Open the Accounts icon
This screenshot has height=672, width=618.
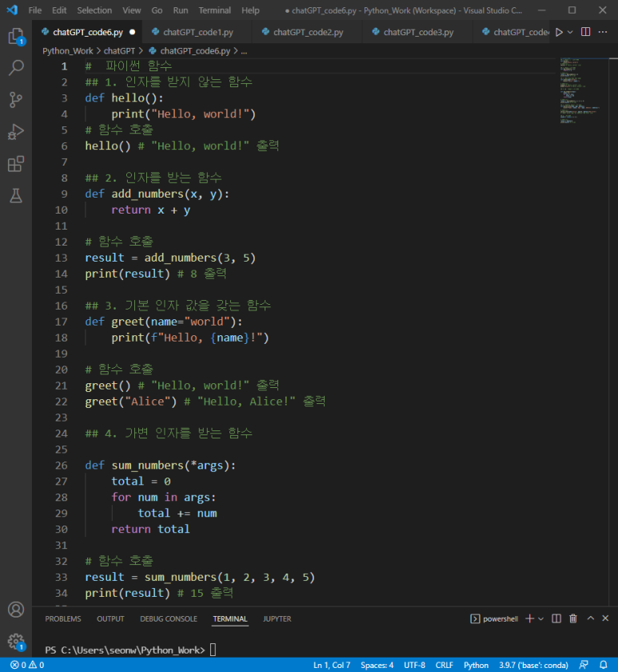pyautogui.click(x=16, y=610)
